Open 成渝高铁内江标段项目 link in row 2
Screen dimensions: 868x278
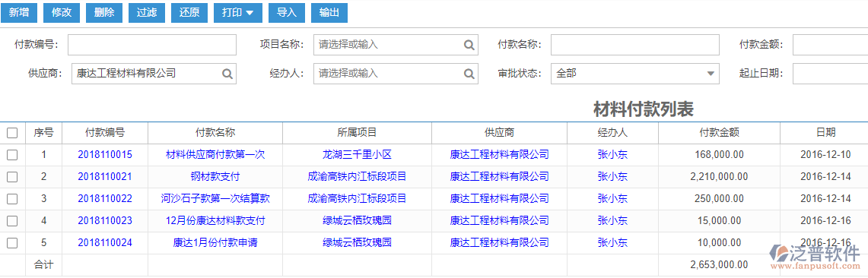(357, 177)
